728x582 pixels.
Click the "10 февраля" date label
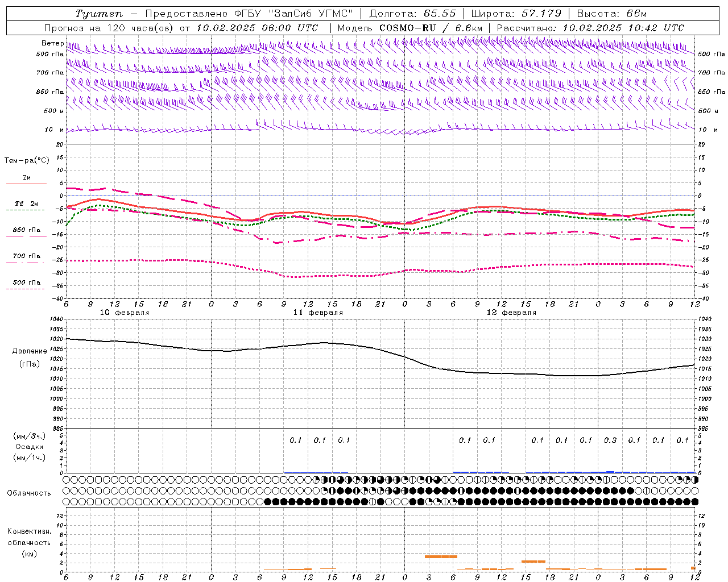[125, 312]
